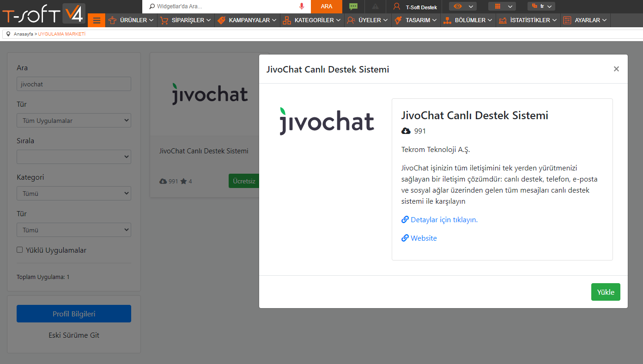Image resolution: width=643 pixels, height=364 pixels.
Task: Click the JivoChat logo on the app card
Action: (210, 94)
